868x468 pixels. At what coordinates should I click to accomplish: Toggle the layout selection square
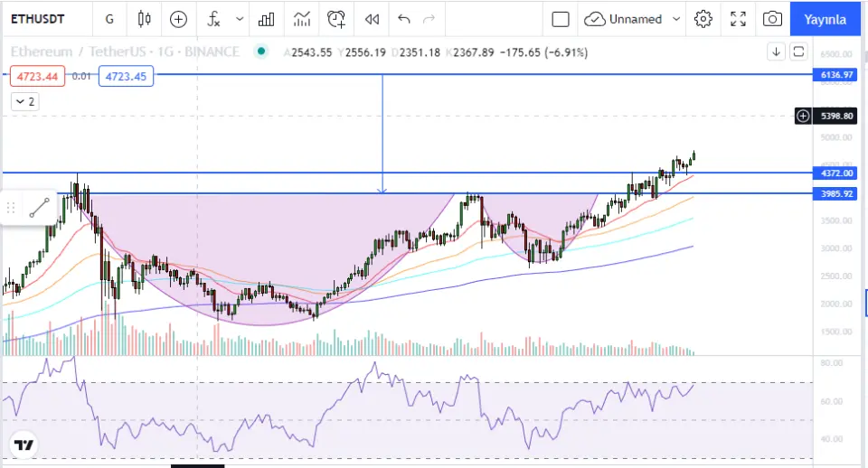tap(561, 19)
